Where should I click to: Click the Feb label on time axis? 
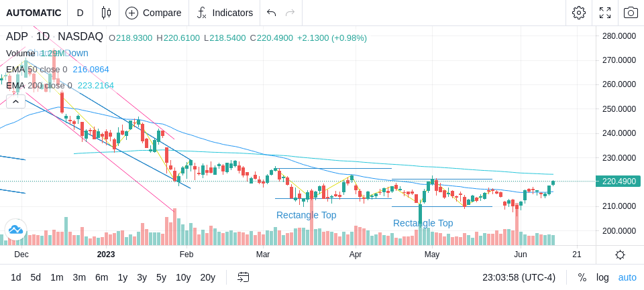186,255
